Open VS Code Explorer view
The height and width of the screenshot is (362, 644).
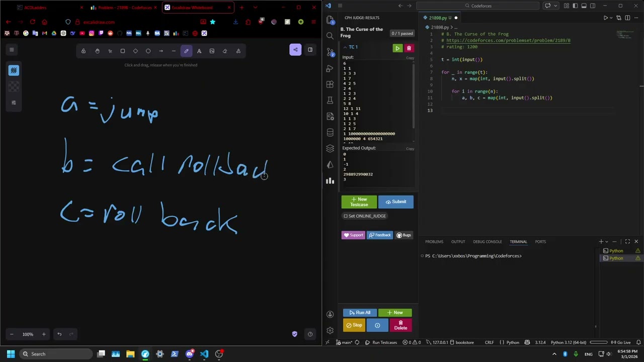[x=330, y=20]
